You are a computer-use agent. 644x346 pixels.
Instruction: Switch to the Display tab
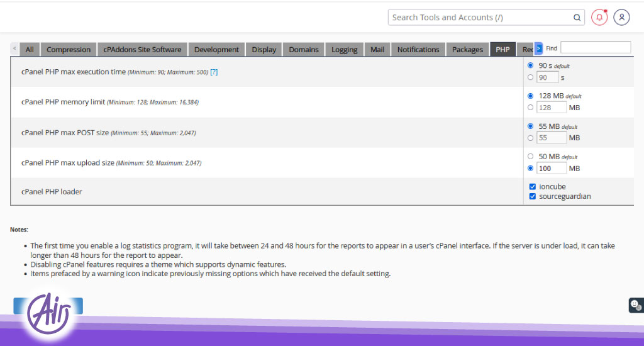coord(264,49)
